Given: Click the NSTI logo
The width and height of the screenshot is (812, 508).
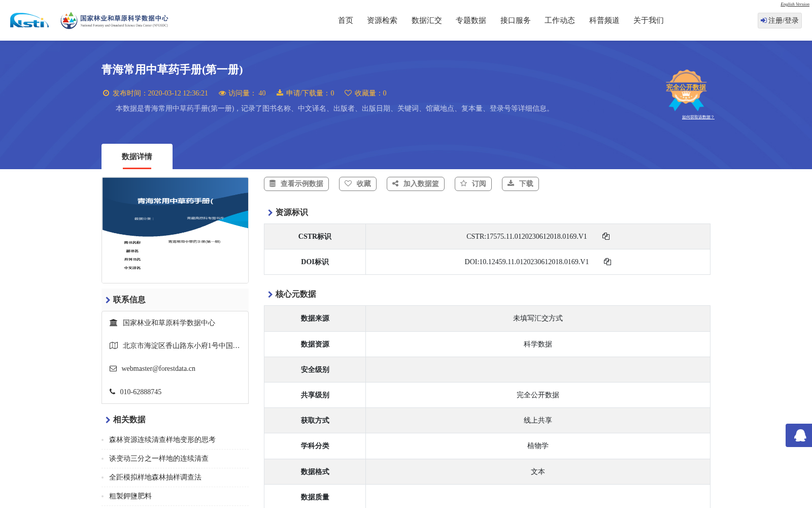Looking at the screenshot, I should [x=29, y=20].
